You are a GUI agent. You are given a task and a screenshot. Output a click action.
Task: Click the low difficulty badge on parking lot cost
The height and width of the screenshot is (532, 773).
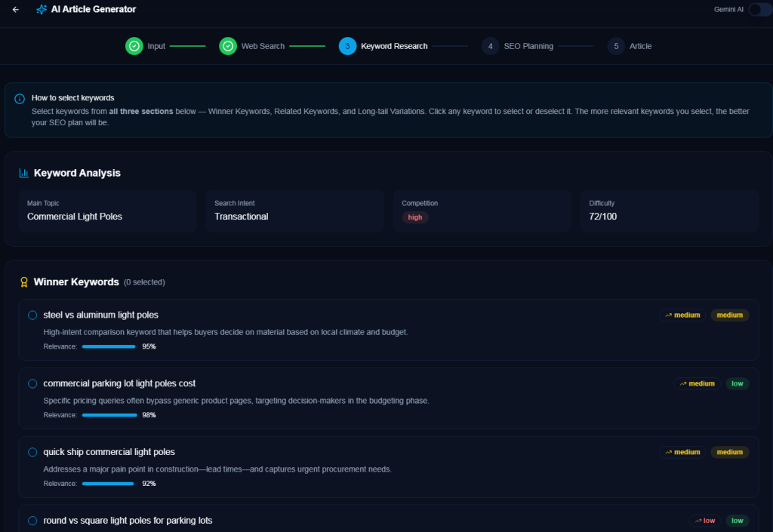[737, 384]
